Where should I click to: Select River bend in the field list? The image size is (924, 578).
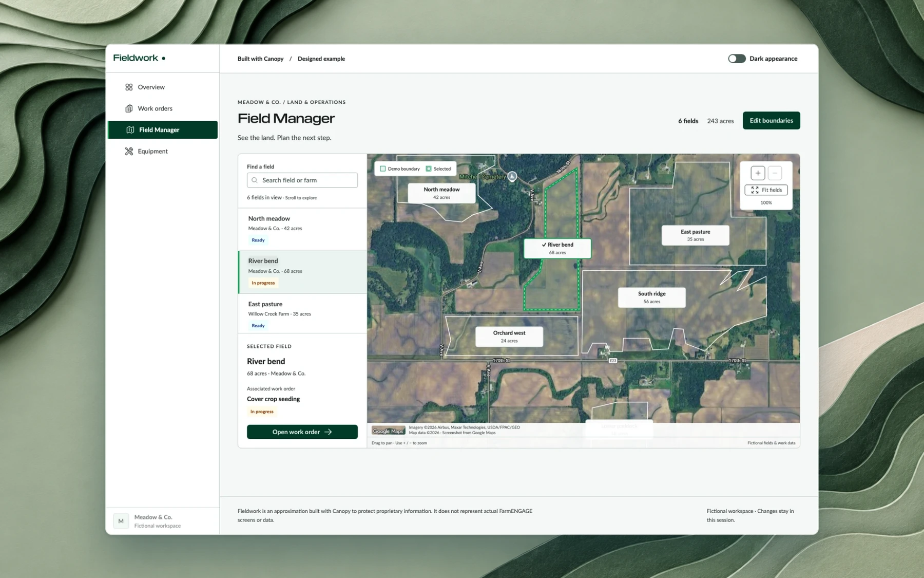tap(302, 272)
